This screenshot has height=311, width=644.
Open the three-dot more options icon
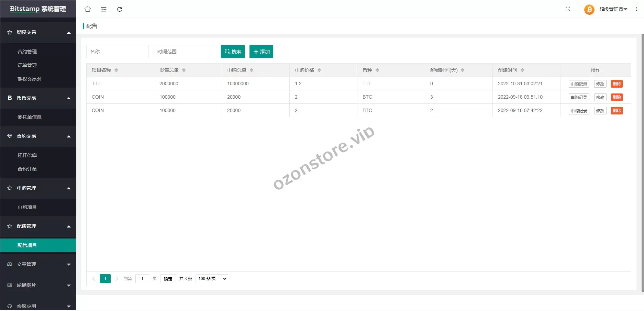[636, 9]
